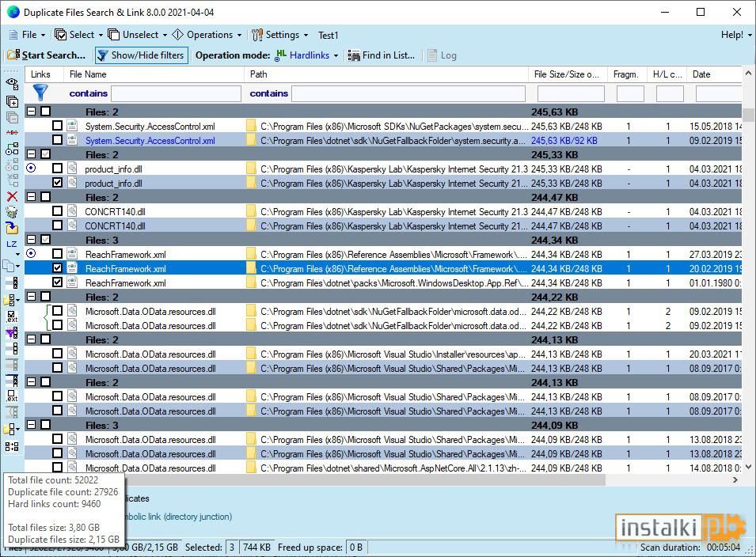
Task: Click the 744 KB selected size in status bar
Action: (x=256, y=548)
